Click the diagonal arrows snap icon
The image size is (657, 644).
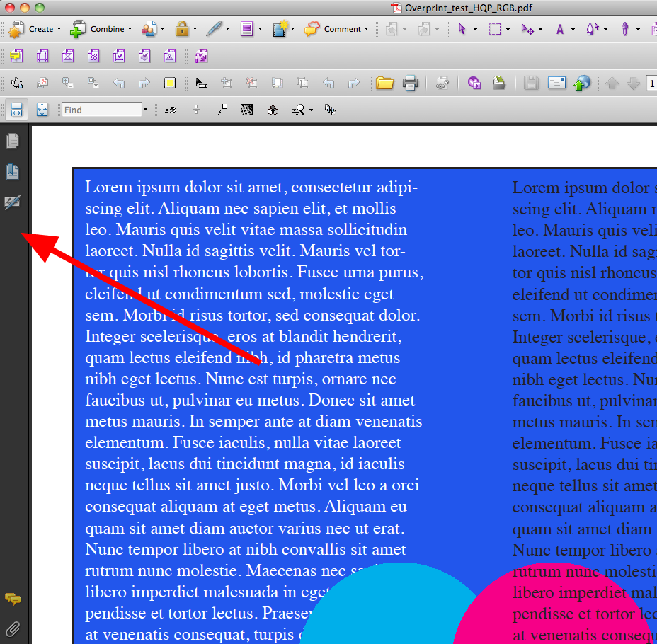221,110
